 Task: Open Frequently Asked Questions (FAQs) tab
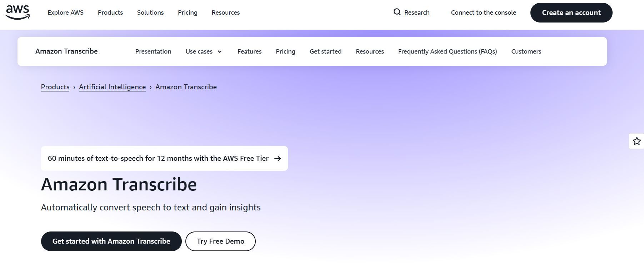[x=447, y=51]
